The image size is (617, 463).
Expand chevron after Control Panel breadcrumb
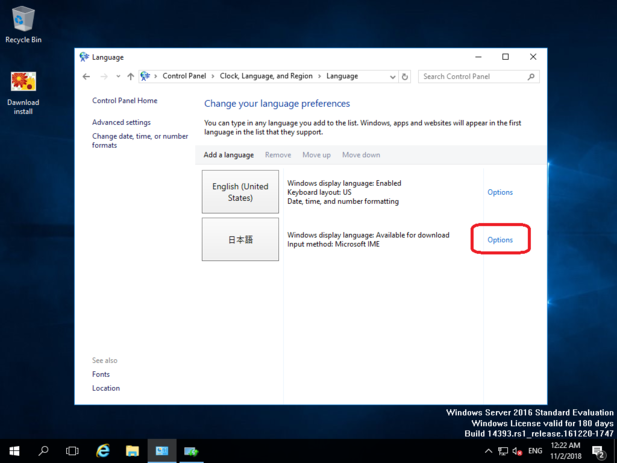tap(212, 76)
